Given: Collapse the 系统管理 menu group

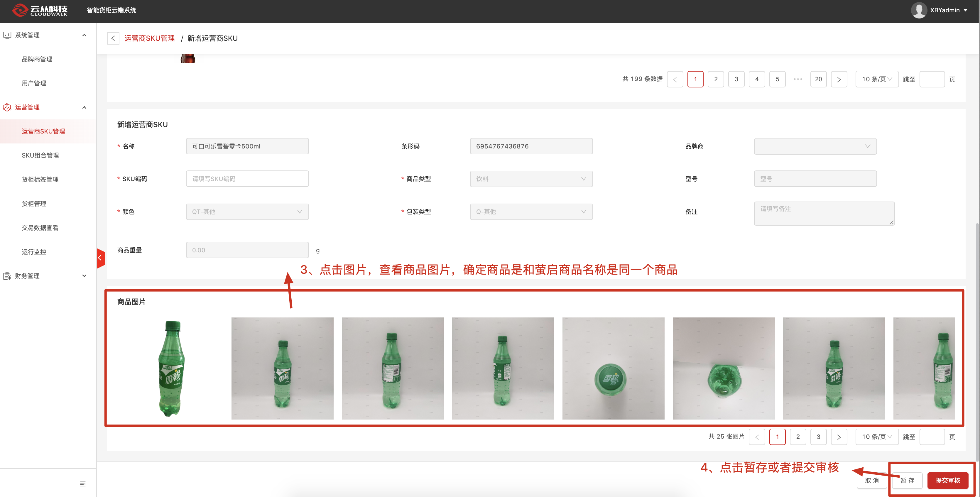Looking at the screenshot, I should coord(85,35).
